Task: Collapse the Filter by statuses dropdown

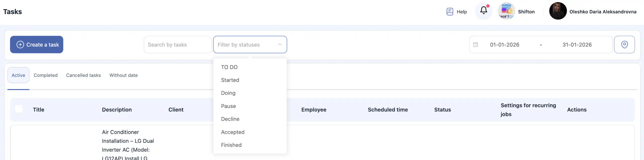Action: click(279, 45)
